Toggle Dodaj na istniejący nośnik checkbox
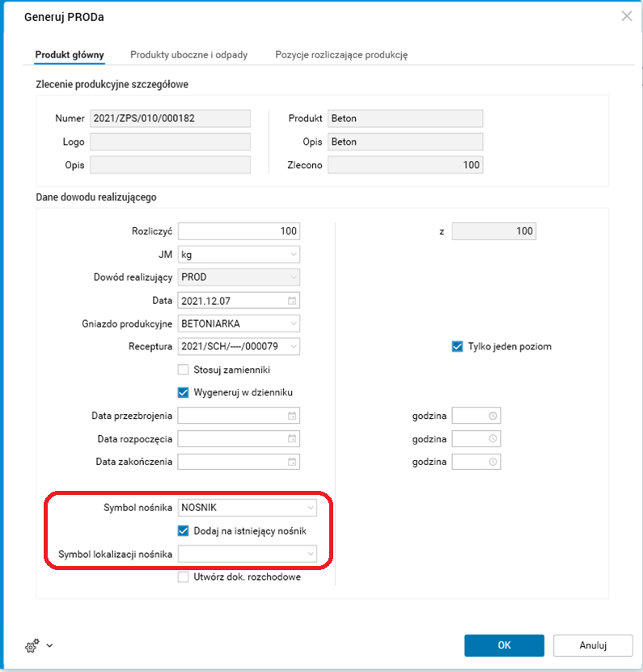Viewport: 643px width, 672px height. click(x=184, y=530)
